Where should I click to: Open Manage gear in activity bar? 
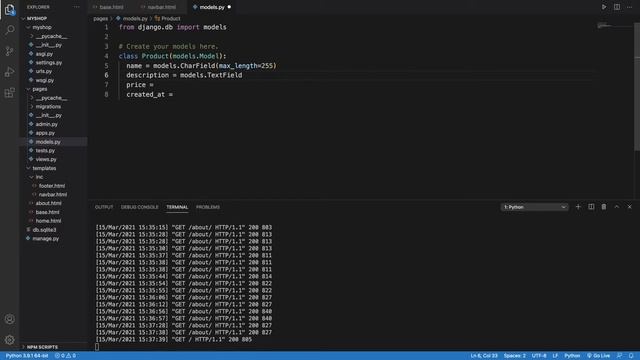(9, 340)
